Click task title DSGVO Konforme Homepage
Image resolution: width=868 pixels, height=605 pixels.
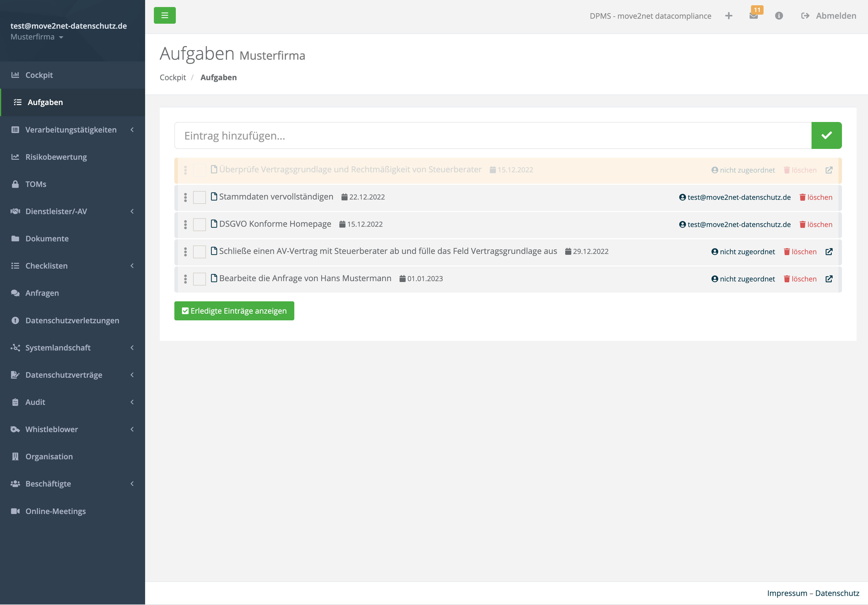pyautogui.click(x=275, y=224)
